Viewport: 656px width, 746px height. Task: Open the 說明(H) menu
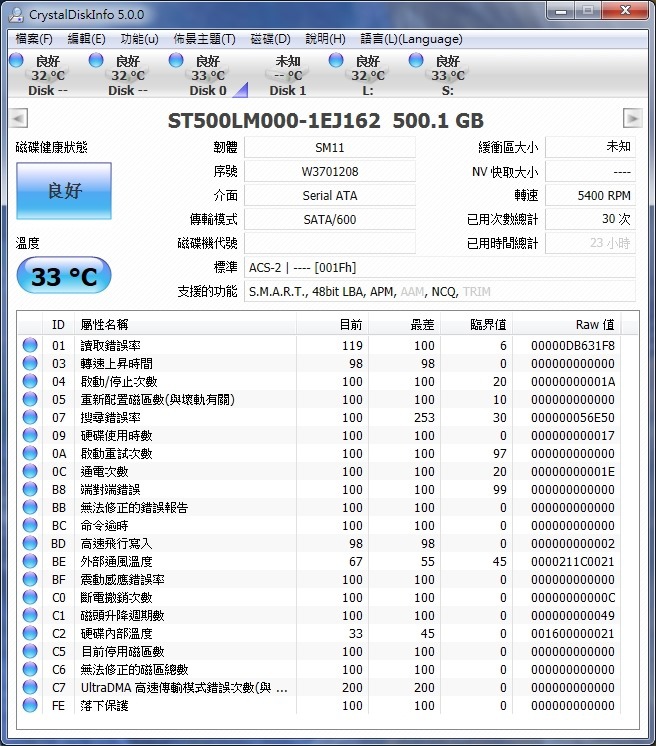[x=325, y=39]
